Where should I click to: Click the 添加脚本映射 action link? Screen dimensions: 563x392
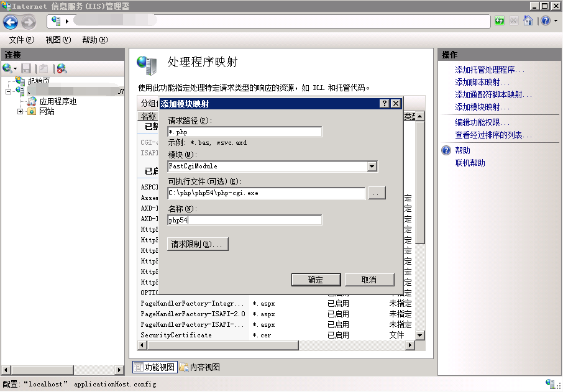coord(482,82)
